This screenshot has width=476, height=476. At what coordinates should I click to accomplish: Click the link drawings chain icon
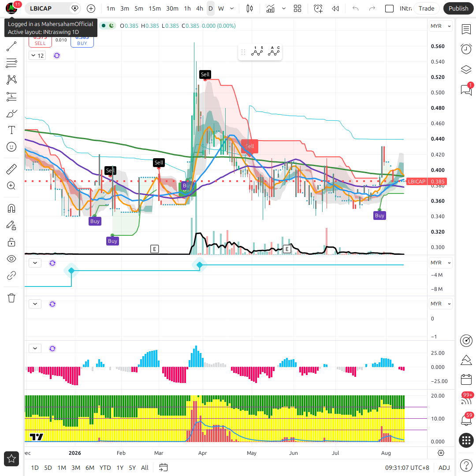11,275
